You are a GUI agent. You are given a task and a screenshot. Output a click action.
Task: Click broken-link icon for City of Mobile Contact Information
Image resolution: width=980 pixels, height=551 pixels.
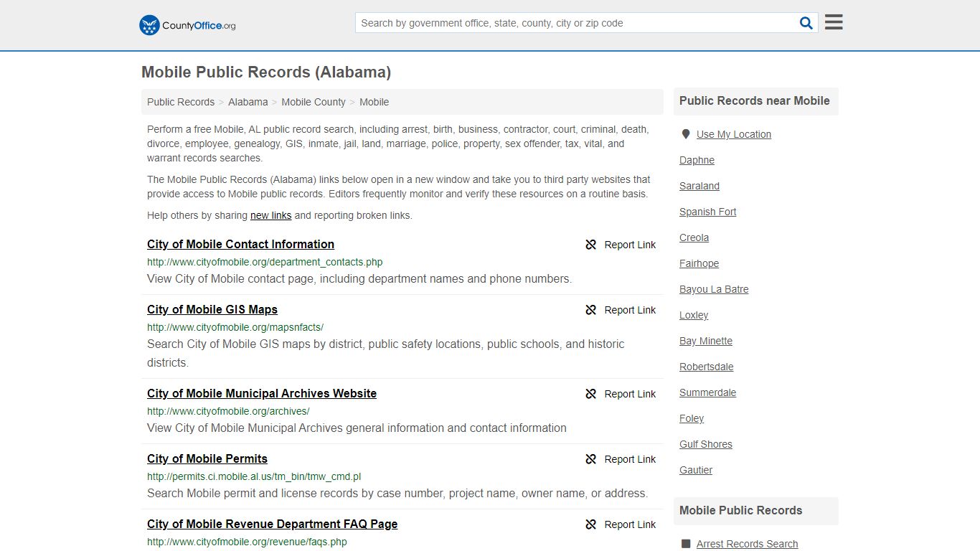(591, 245)
